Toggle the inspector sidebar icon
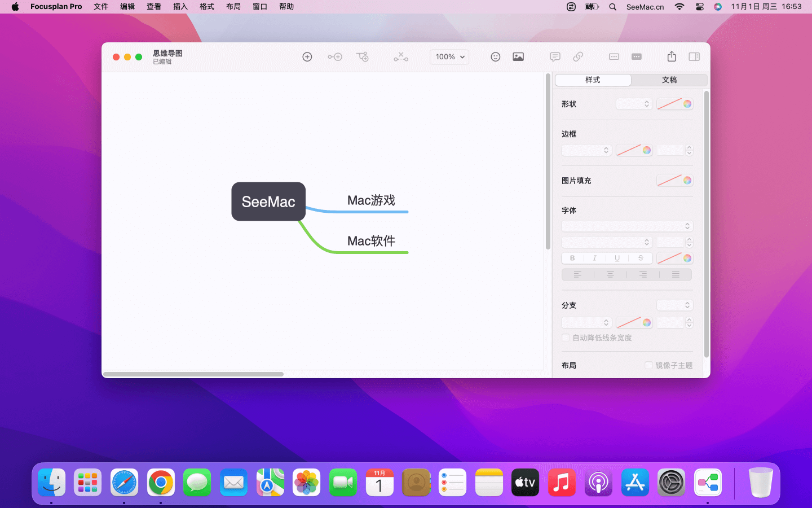The width and height of the screenshot is (812, 508). point(695,57)
